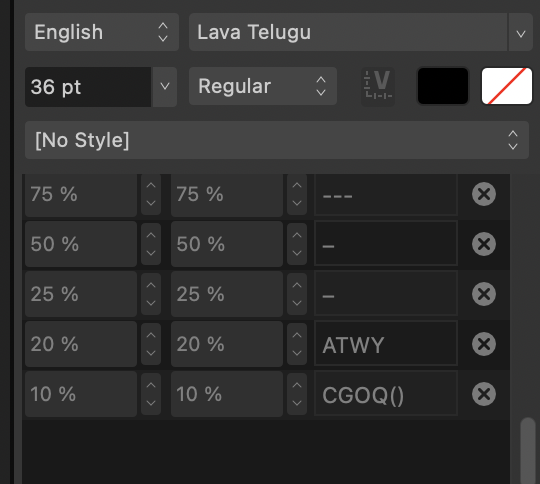Select the no-stroke white swatch with red slash
Viewport: 540px width, 484px height.
coord(507,86)
